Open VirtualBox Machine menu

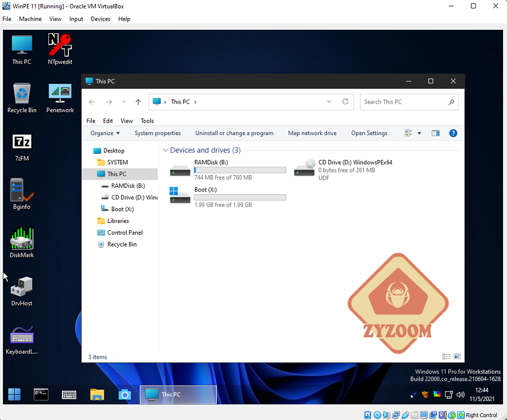pyautogui.click(x=30, y=19)
